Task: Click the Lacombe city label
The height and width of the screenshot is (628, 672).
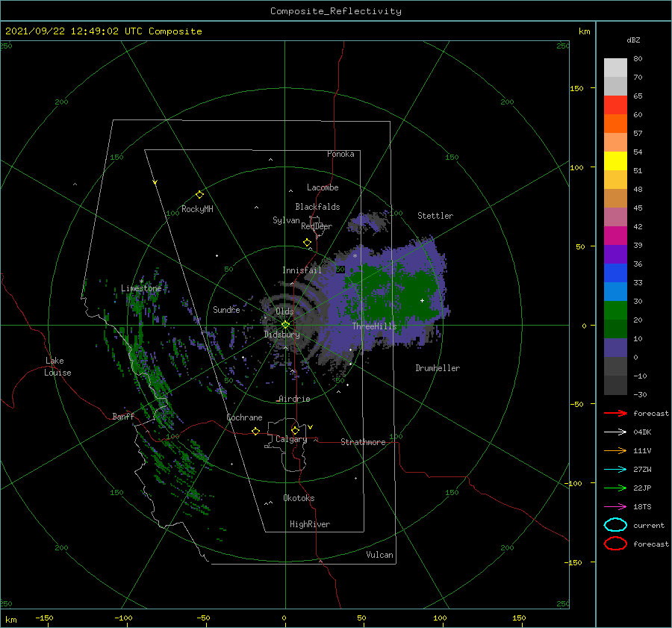Action: click(x=323, y=187)
